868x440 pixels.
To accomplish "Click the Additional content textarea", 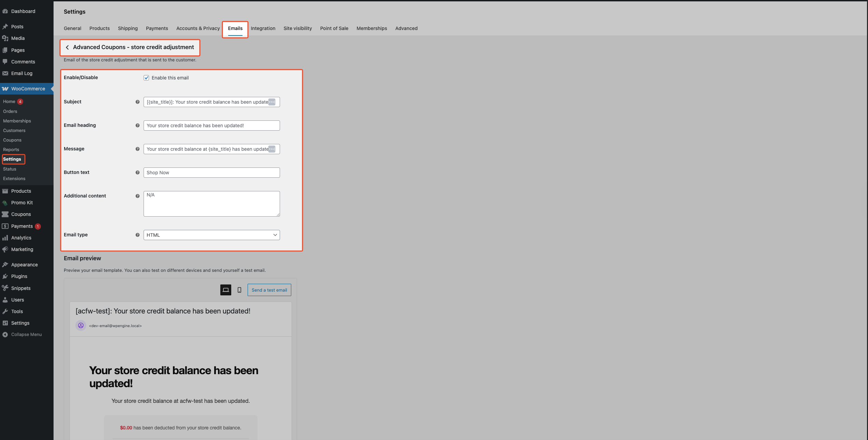I will (211, 204).
